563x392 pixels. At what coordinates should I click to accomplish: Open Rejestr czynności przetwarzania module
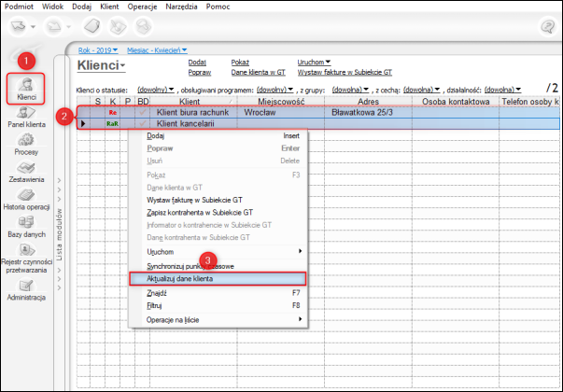coord(26,259)
